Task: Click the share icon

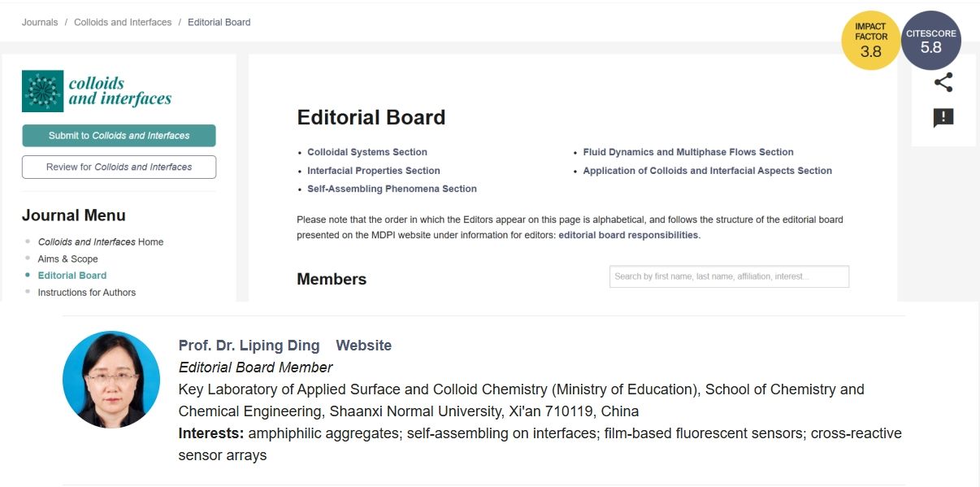Action: (x=943, y=82)
